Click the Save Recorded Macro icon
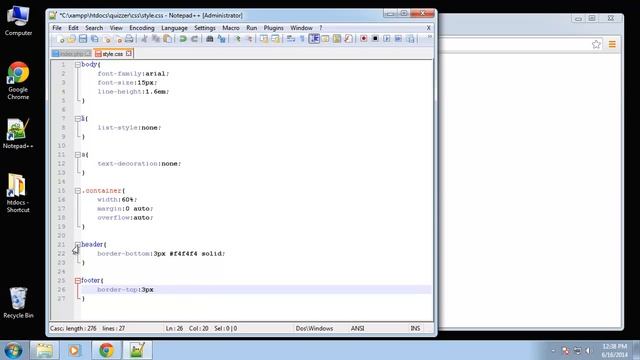640x360 pixels. pos(410,39)
